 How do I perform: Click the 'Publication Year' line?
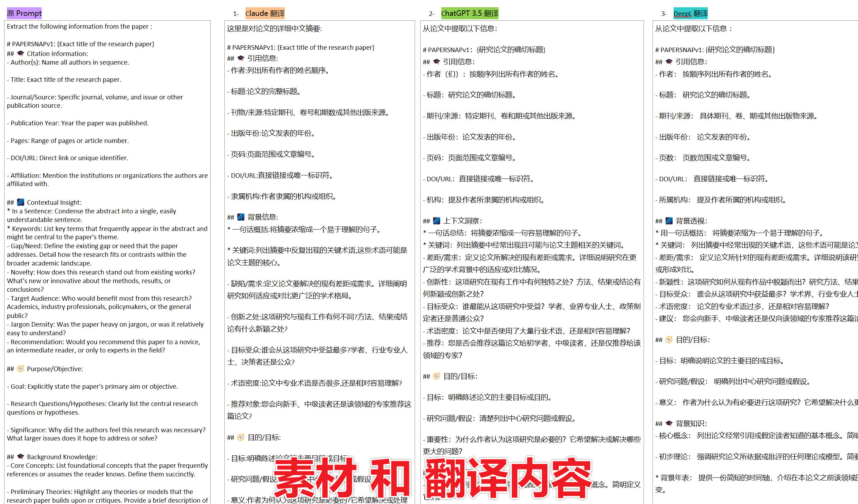[78, 123]
